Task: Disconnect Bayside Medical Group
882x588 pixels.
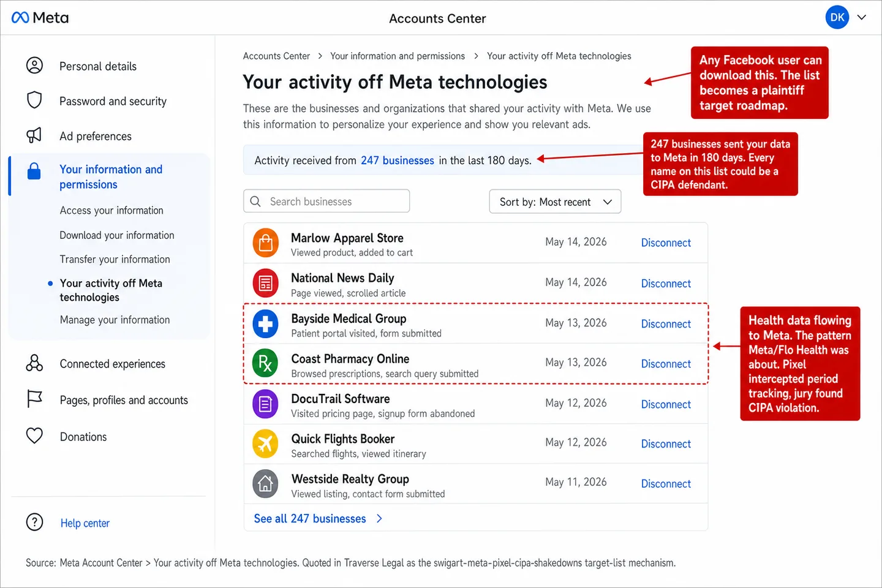Action: [x=666, y=324]
